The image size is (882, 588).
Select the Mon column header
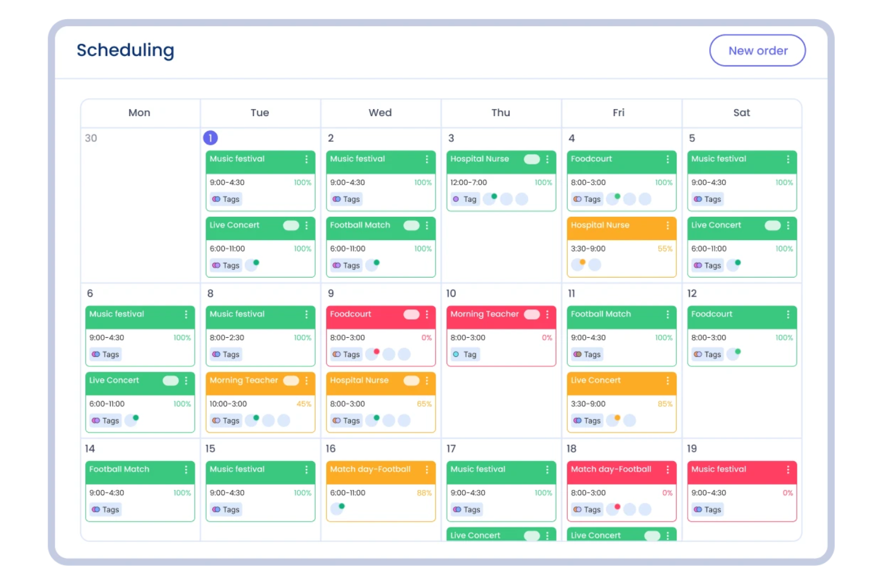tap(139, 113)
